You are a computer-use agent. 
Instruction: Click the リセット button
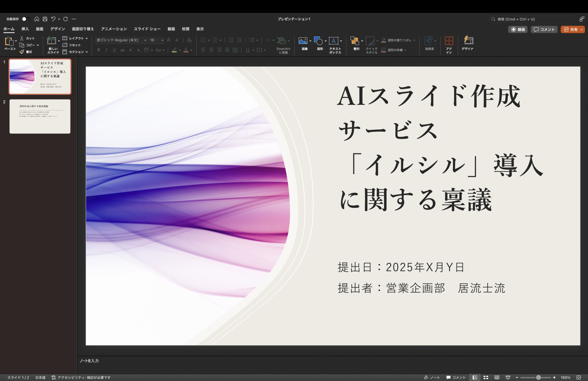pyautogui.click(x=72, y=45)
